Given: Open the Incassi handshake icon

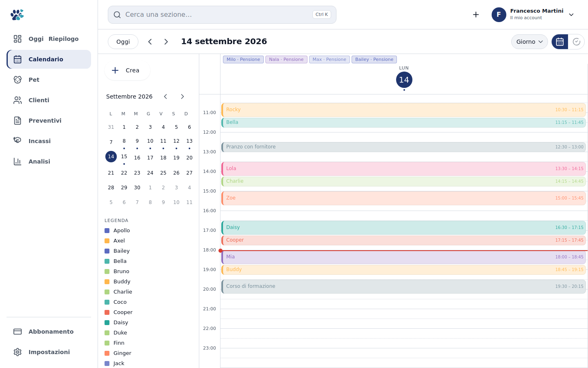Looking at the screenshot, I should 18,141.
